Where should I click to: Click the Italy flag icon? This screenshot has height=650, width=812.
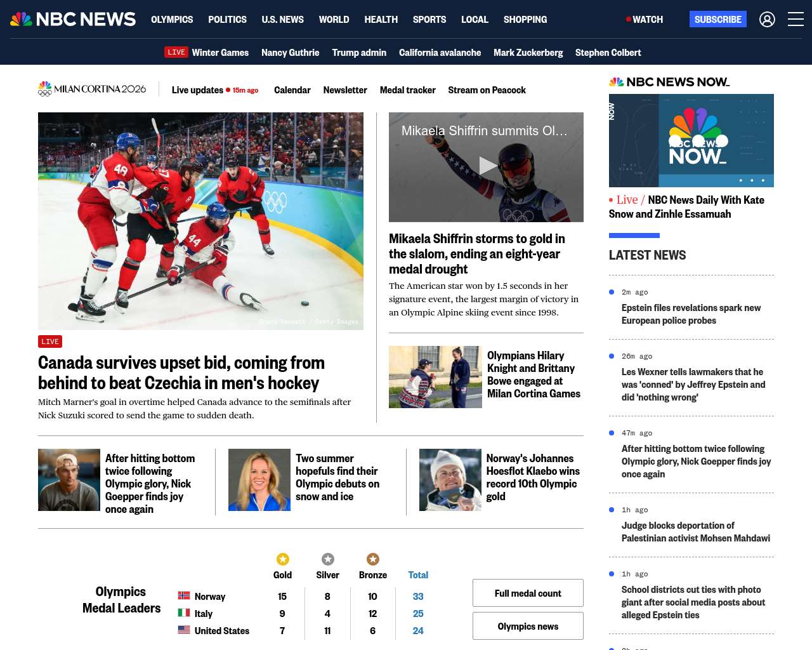click(x=184, y=613)
